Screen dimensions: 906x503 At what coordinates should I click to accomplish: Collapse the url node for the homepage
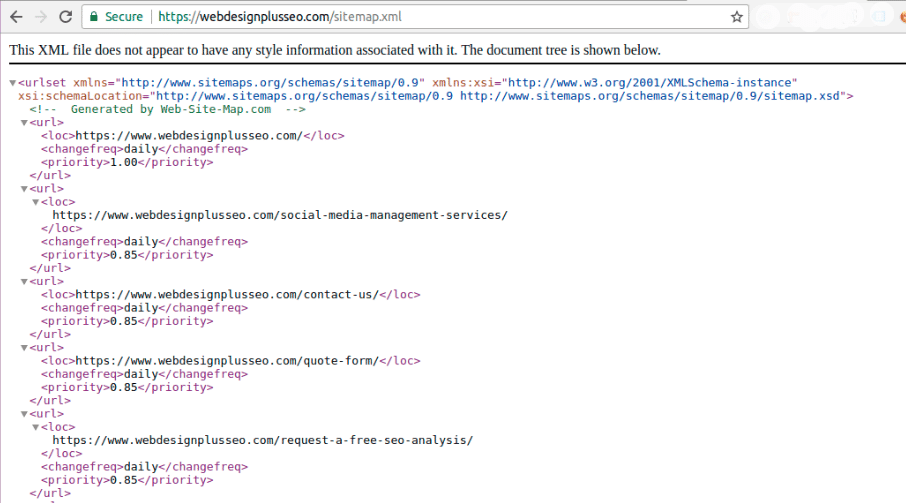(24, 122)
